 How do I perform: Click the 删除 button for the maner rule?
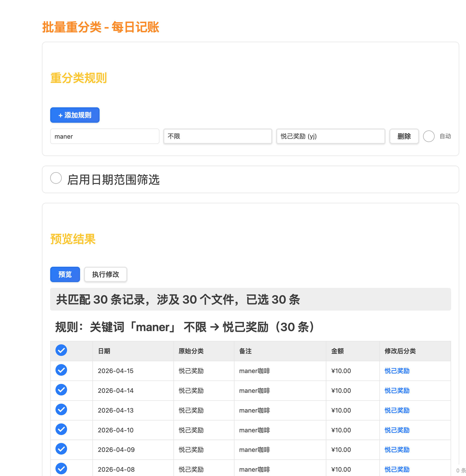404,136
